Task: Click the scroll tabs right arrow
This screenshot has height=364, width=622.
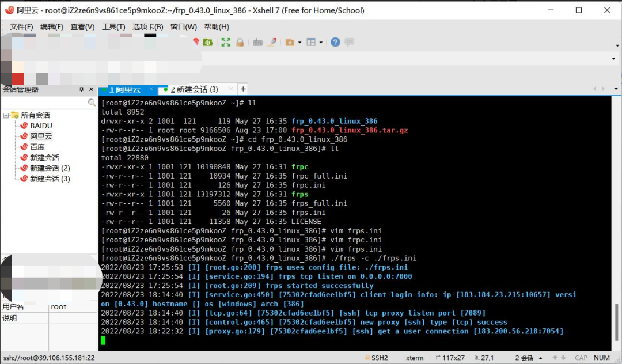Action: 604,89
